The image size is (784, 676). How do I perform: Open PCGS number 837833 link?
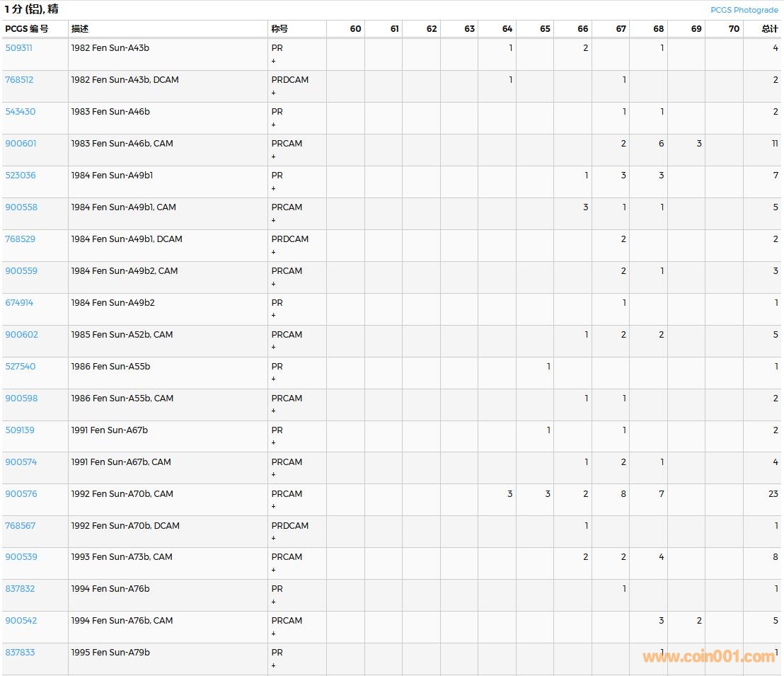point(21,653)
